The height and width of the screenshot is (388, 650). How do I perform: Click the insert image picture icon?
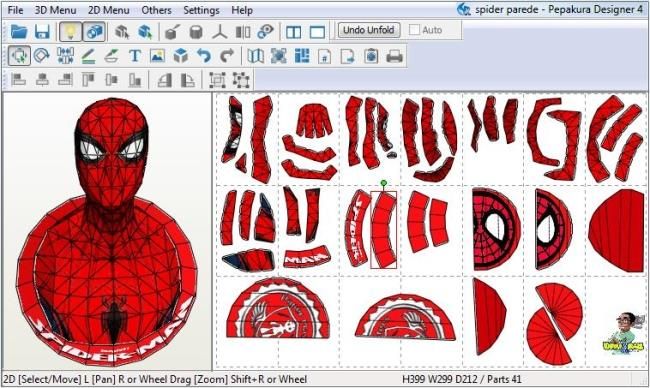[158, 56]
